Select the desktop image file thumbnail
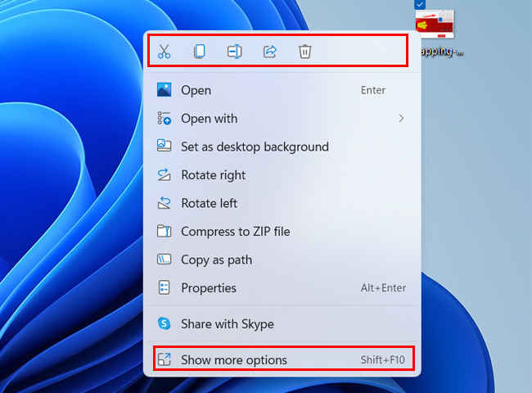This screenshot has height=393, width=532. click(x=435, y=24)
